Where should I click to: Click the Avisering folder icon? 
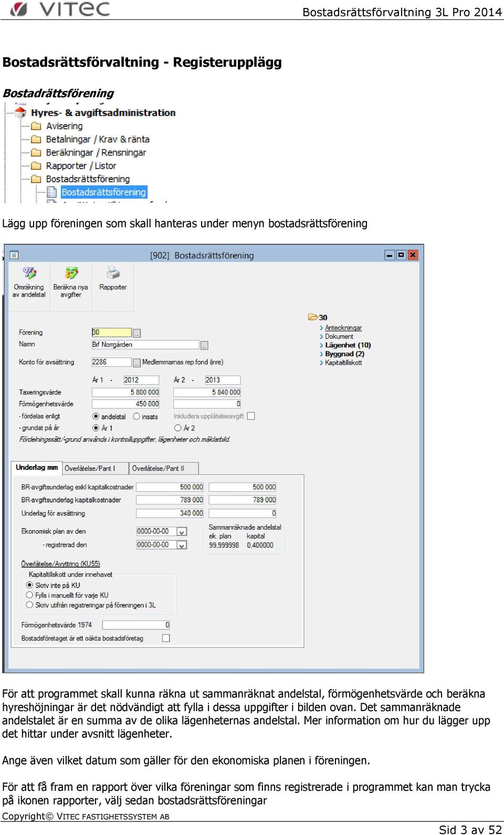click(36, 126)
